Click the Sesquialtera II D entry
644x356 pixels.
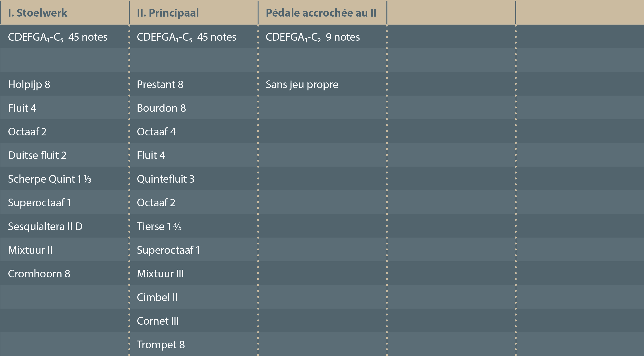click(45, 226)
